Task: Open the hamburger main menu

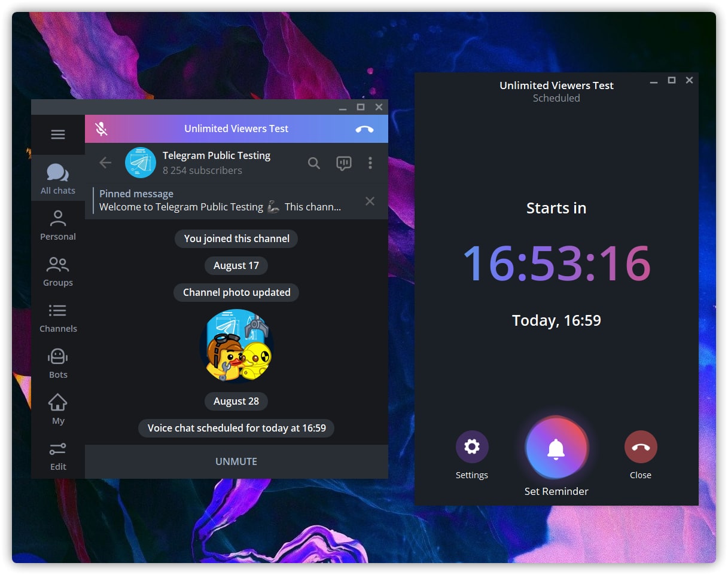Action: coord(58,134)
